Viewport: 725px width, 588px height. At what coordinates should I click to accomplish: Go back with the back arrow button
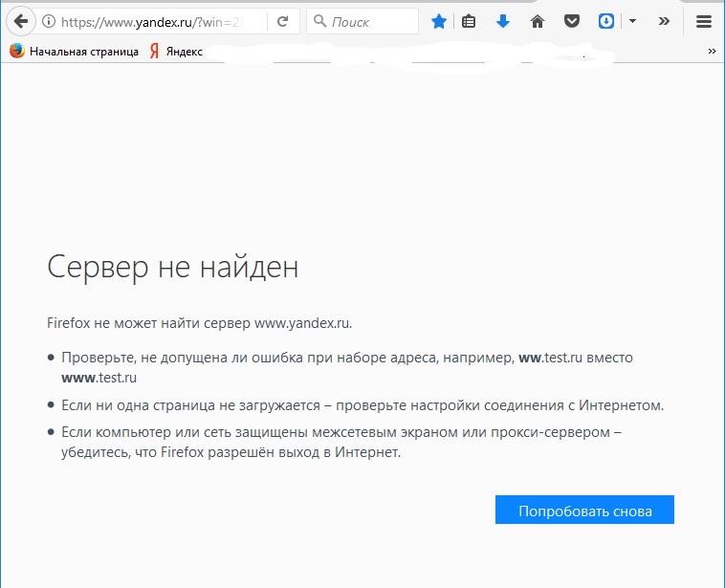tap(21, 21)
